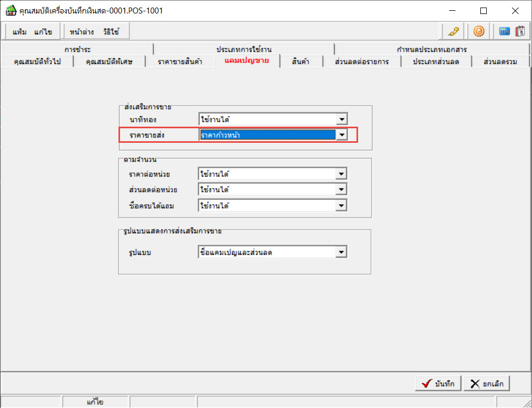Click the บันทึก save button
Viewport: 532px width, 408px height.
pos(438,384)
